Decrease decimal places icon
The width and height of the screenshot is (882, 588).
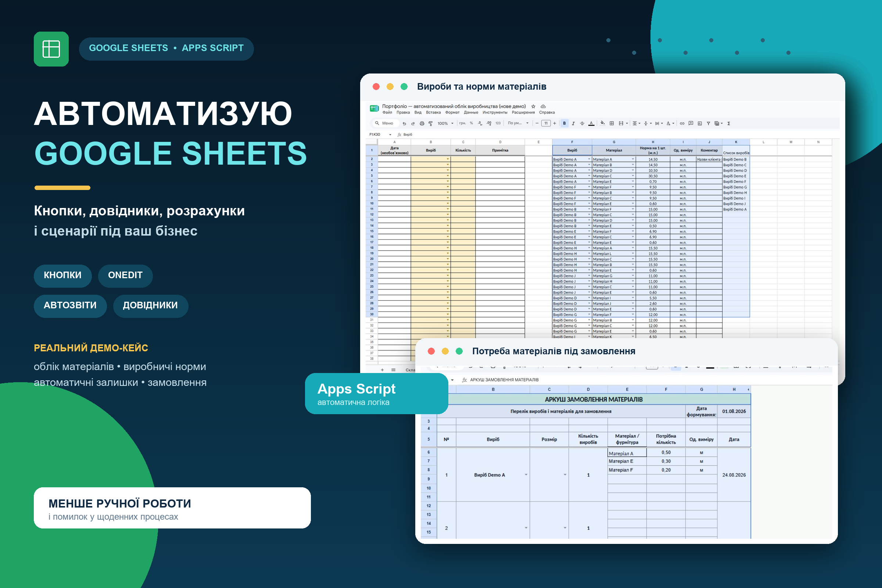point(480,123)
